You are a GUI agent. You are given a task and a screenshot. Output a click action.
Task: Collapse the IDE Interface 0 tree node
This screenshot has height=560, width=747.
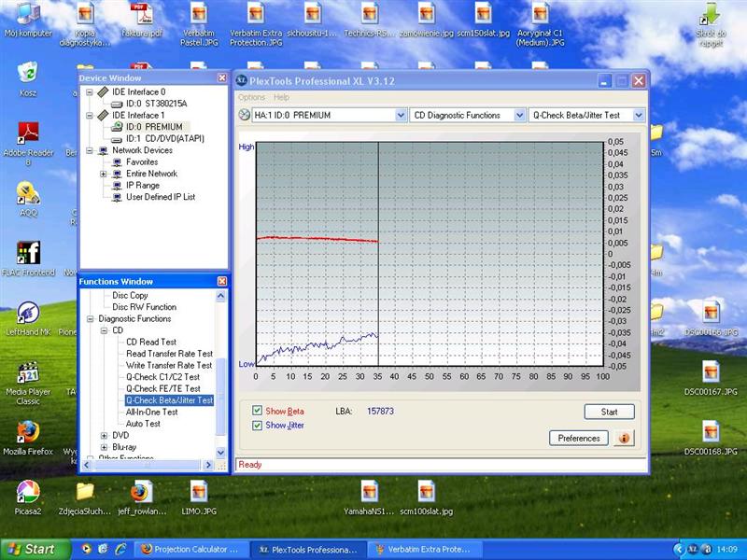90,91
